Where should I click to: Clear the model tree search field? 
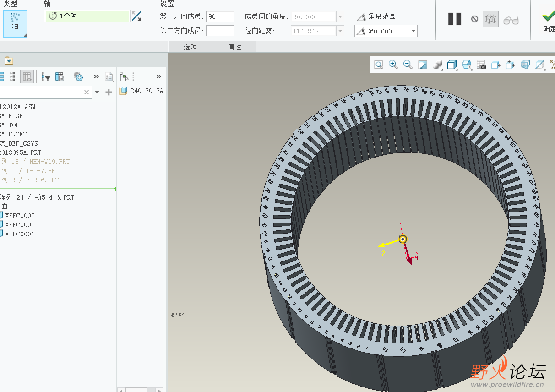(x=87, y=92)
